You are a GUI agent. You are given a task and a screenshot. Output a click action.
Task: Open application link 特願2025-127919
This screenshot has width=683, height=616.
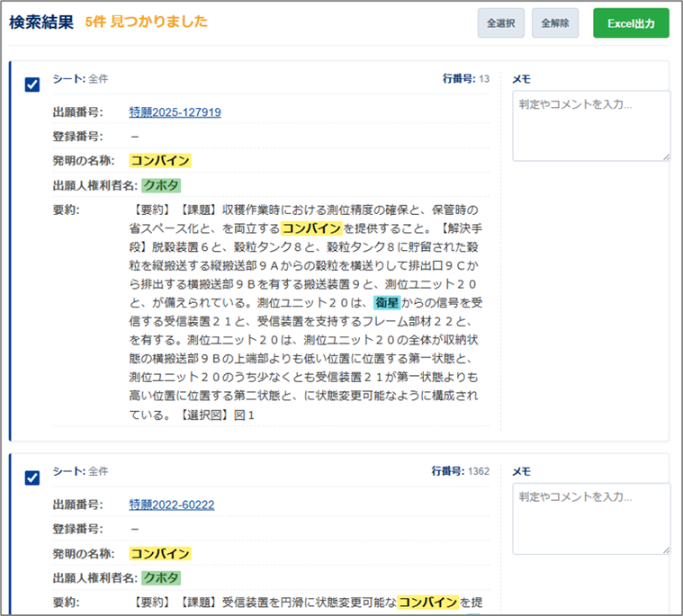tap(175, 112)
